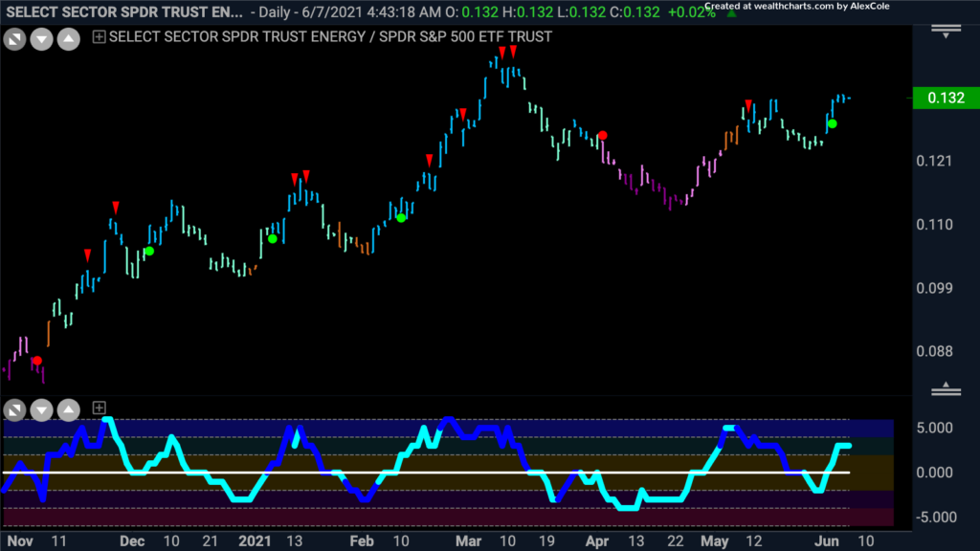Click the '2021' year label on the time axis

255,541
